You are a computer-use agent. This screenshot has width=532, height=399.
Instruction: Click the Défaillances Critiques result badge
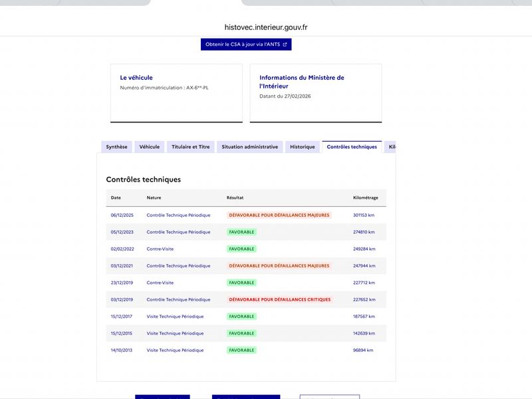tap(279, 300)
